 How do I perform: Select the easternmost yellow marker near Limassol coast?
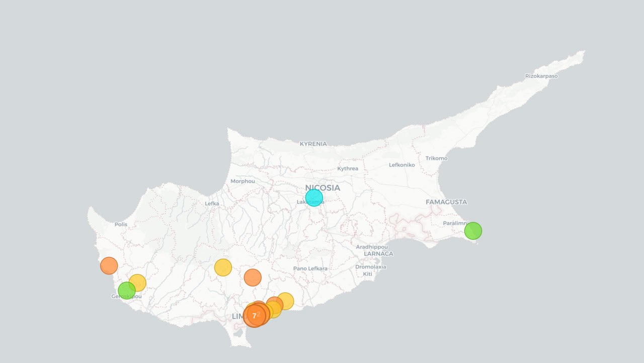tap(285, 301)
